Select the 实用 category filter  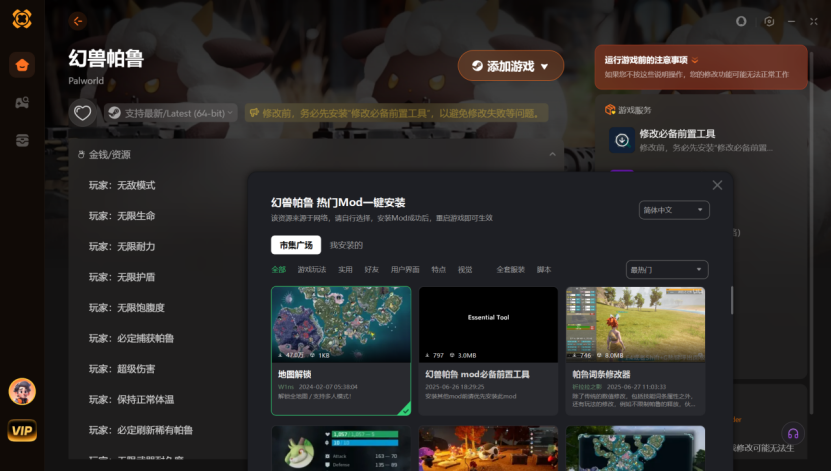click(x=345, y=270)
